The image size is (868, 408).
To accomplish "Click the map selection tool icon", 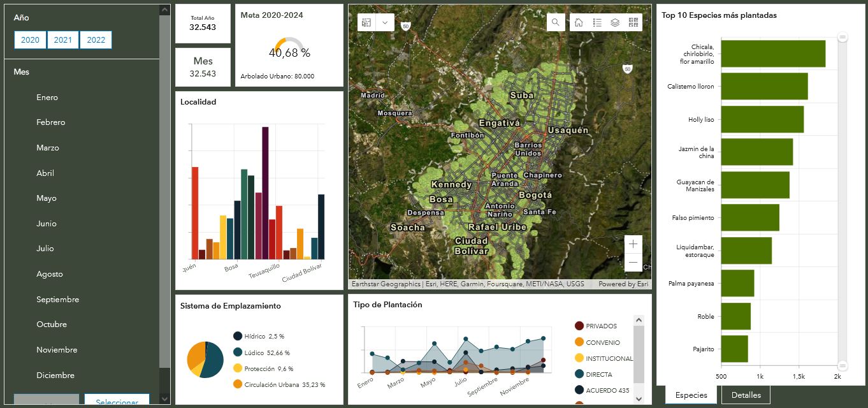I will [x=366, y=22].
